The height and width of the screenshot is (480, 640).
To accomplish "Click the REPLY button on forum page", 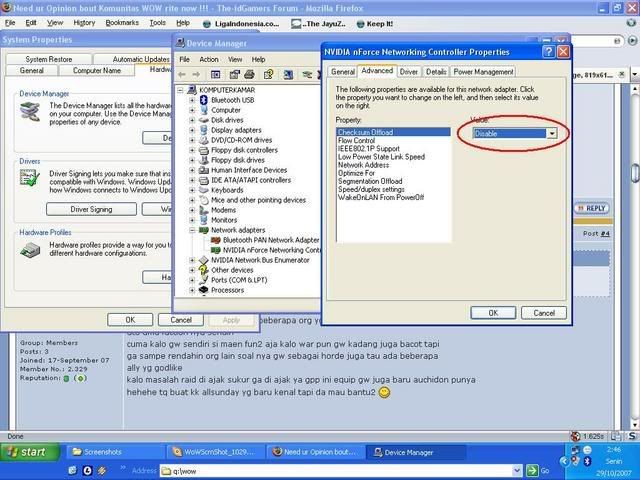I will 592,209.
